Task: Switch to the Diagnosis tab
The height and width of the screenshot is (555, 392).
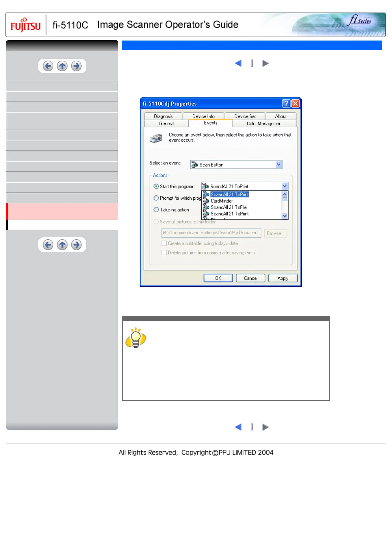Action: (x=163, y=116)
